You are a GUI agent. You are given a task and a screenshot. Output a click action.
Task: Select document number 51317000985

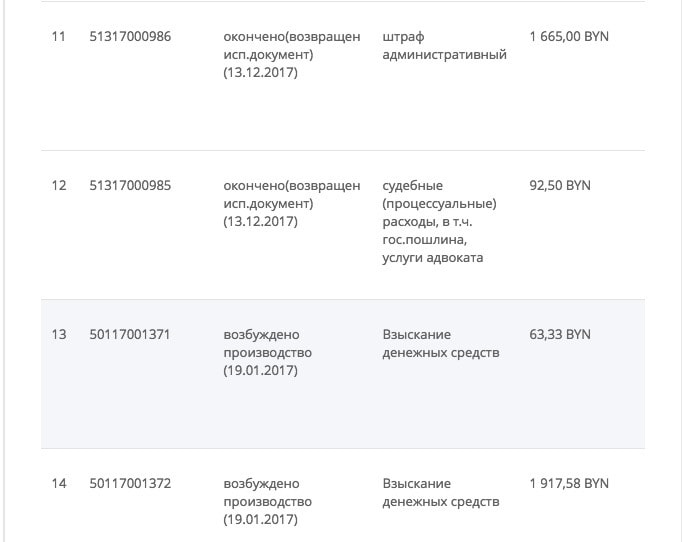pyautogui.click(x=130, y=186)
